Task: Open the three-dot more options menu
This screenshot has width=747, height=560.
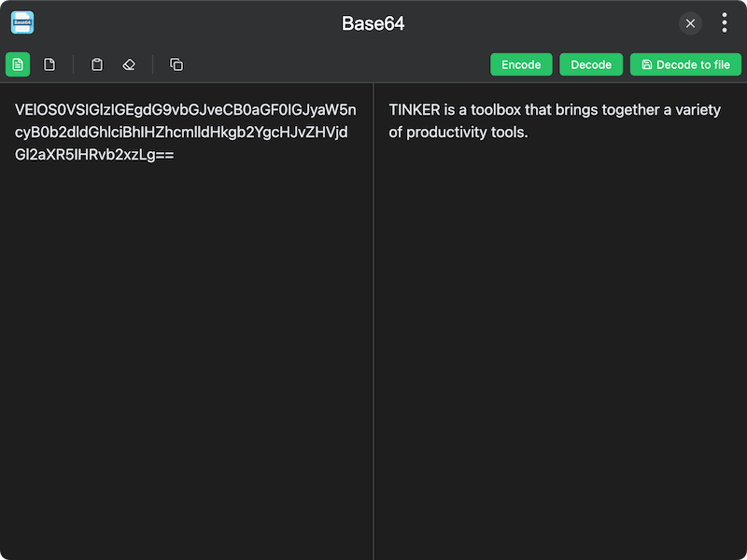Action: pyautogui.click(x=725, y=23)
